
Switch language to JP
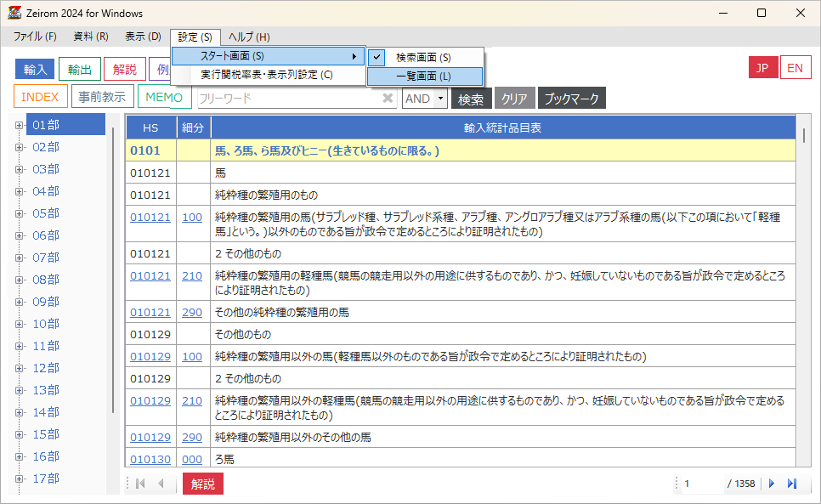point(763,68)
